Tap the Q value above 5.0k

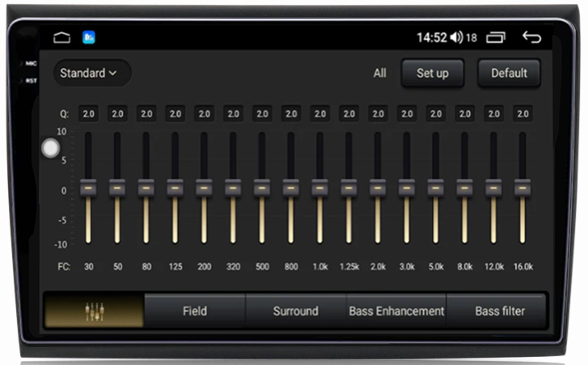pyautogui.click(x=435, y=113)
